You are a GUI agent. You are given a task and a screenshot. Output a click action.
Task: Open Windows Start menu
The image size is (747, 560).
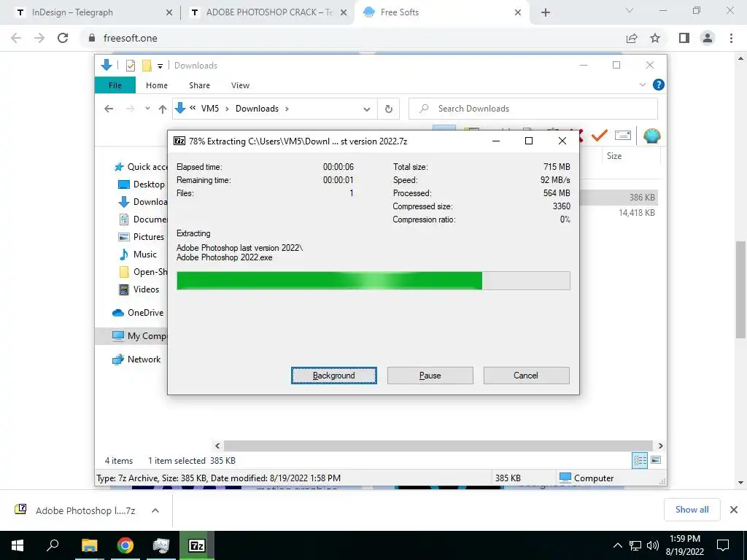click(x=18, y=545)
